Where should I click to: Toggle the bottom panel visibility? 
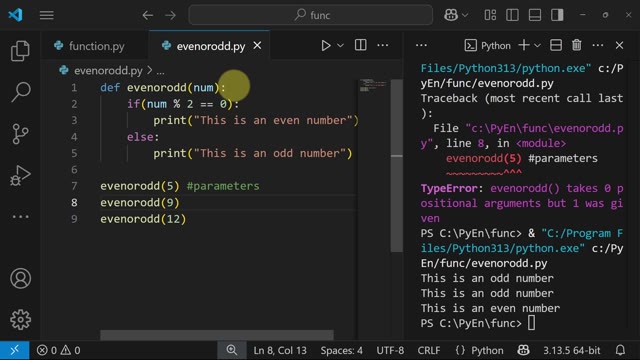[535, 15]
